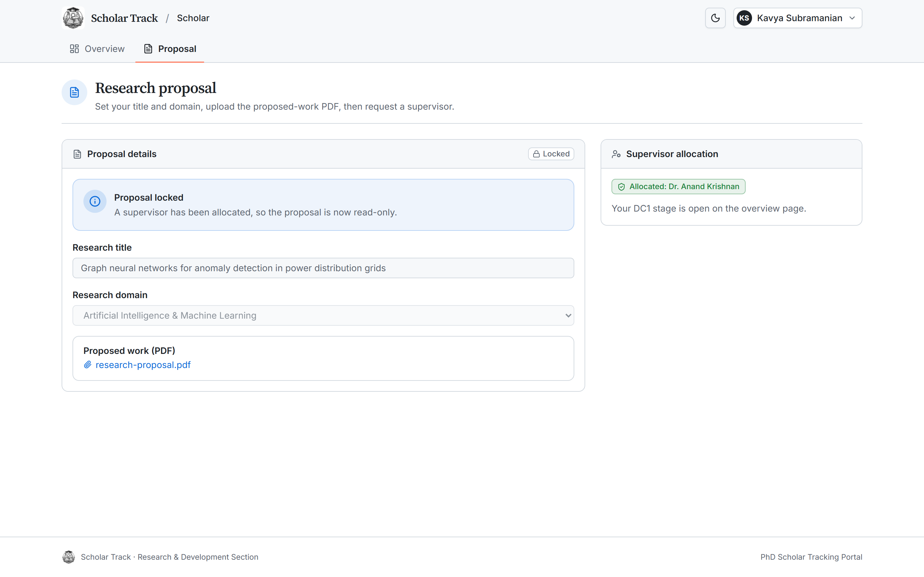This screenshot has width=924, height=577.
Task: Click the Locked badge
Action: 551,154
